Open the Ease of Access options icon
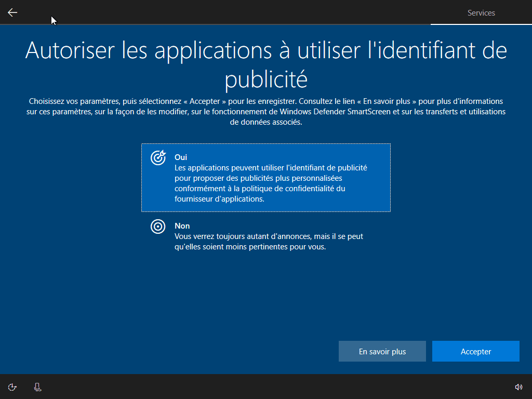Screen dimensions: 532x399 (12, 387)
